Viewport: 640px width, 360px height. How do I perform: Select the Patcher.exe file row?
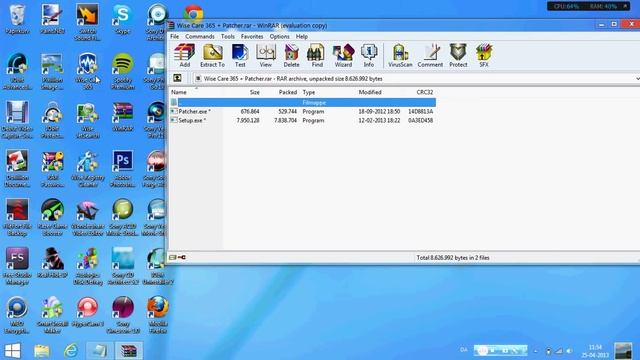302,111
